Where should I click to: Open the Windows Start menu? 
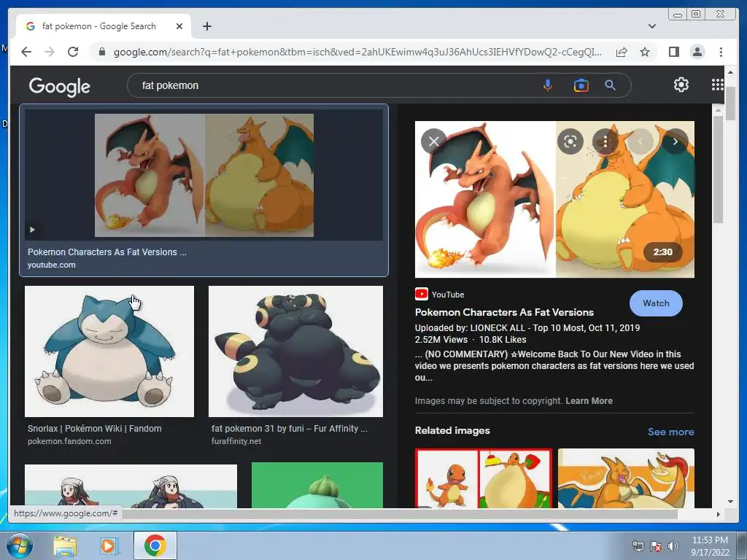(x=20, y=545)
